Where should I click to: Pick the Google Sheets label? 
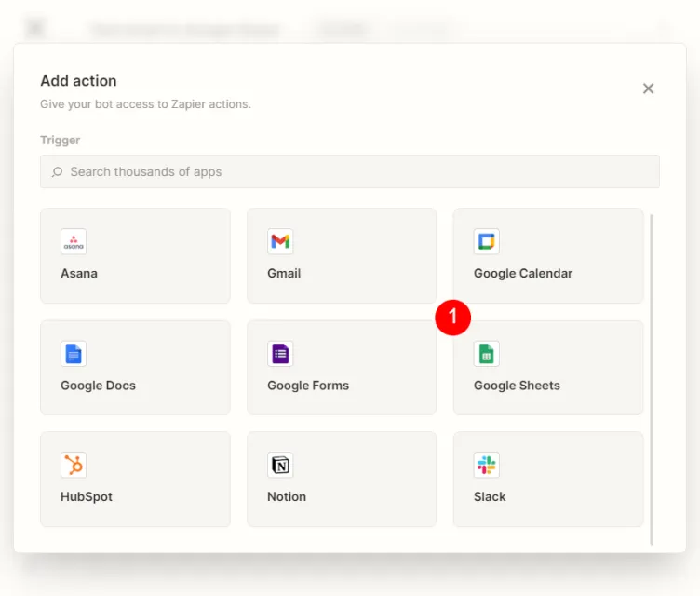tap(517, 386)
